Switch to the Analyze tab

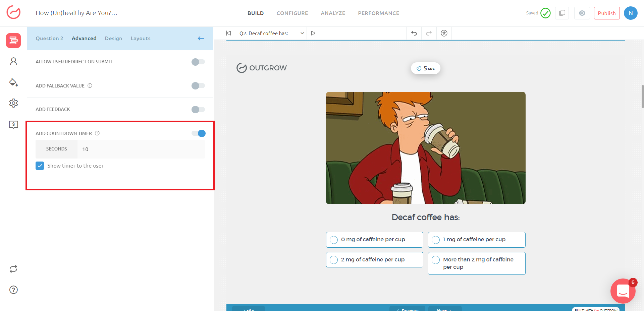click(x=333, y=13)
